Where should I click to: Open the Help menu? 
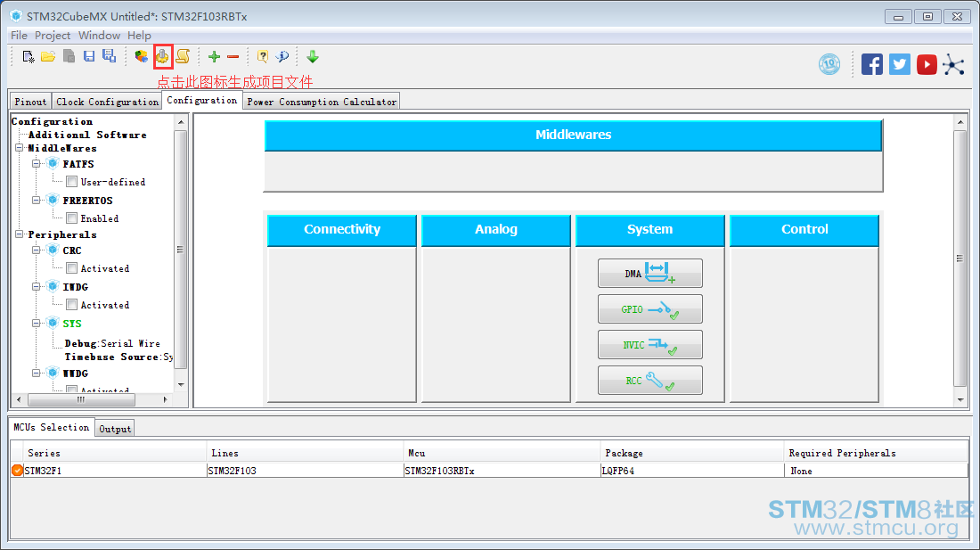coord(139,36)
